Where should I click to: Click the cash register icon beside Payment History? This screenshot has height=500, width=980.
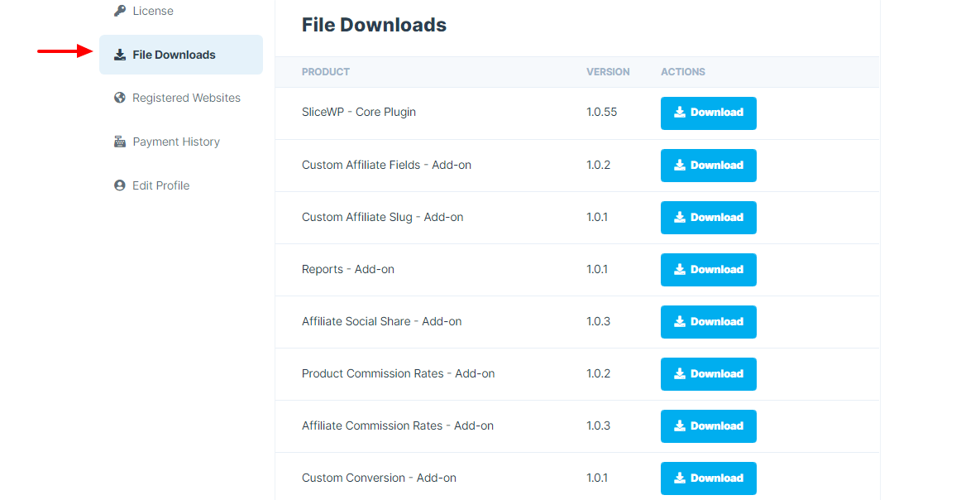point(119,142)
